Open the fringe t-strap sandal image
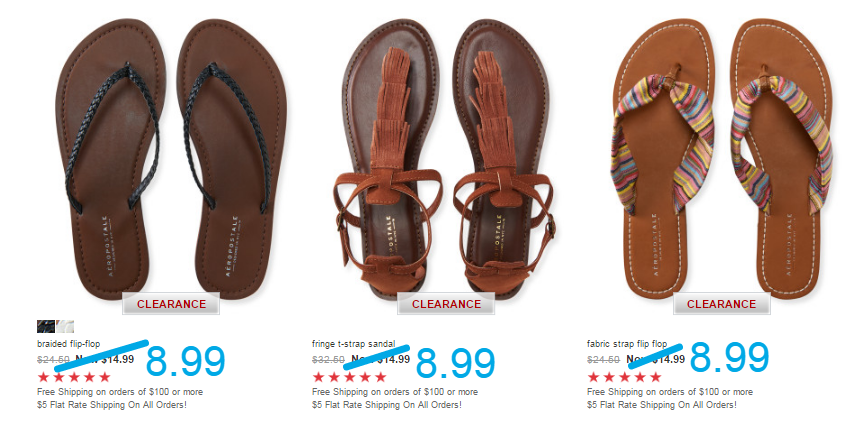Viewport: 845px width, 427px height. tap(445, 160)
